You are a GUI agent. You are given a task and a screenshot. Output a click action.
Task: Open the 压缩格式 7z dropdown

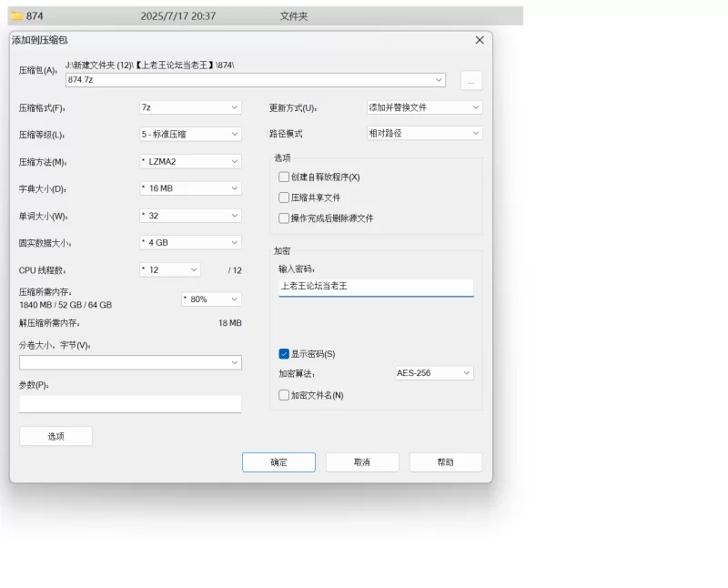[x=190, y=107]
